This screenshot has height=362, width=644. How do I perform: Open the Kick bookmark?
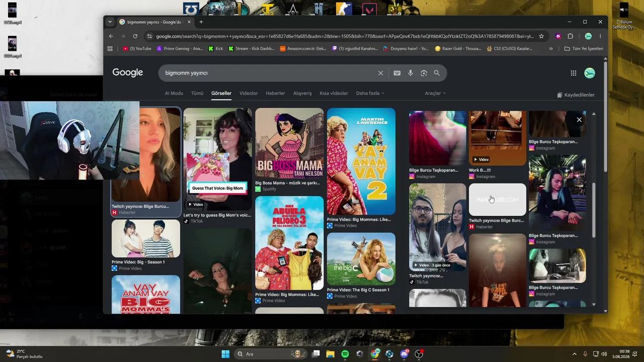pos(215,49)
